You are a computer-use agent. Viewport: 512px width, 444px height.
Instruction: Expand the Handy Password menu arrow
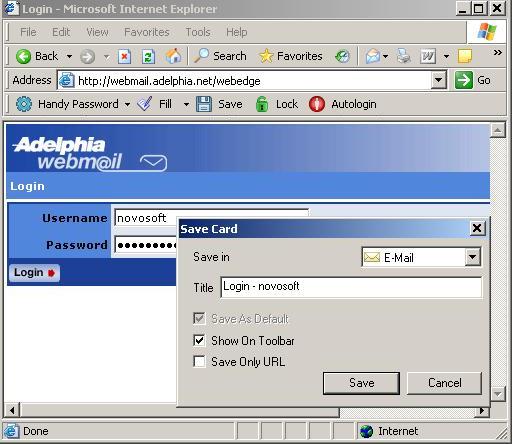pos(127,104)
